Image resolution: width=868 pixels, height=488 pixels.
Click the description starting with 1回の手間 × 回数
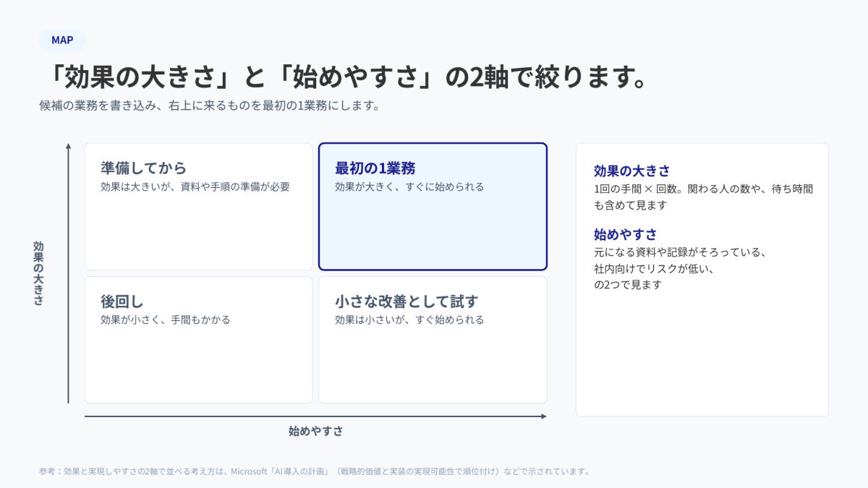[x=703, y=197]
